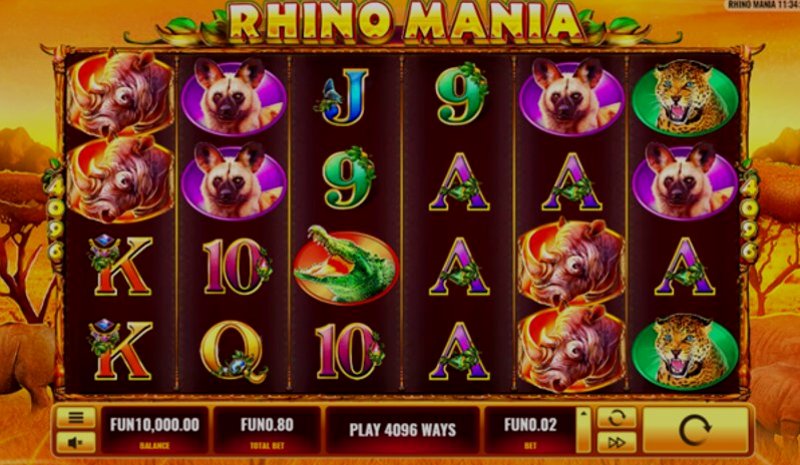Toggle turbo fast-forward mode

[x=616, y=443]
